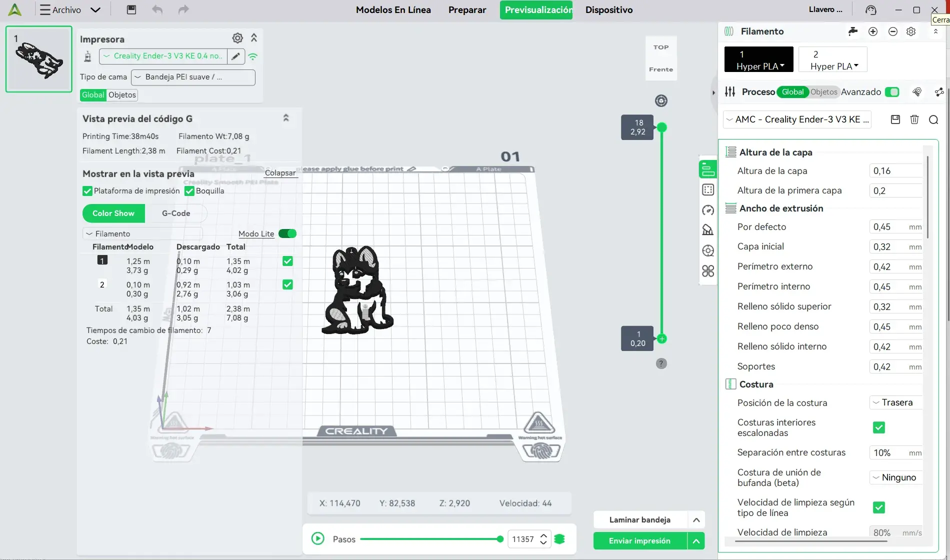Toggle Modo Lite switch
This screenshot has height=560, width=950.
pos(287,233)
